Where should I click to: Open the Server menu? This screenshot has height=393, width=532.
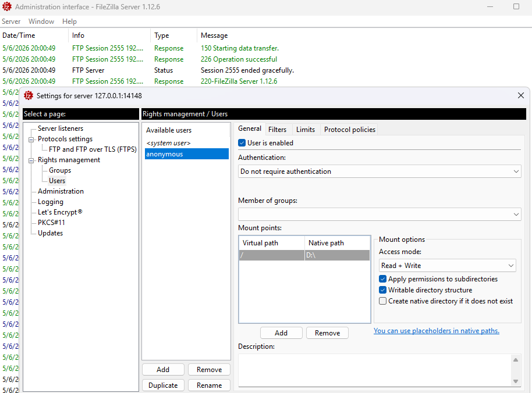[11, 22]
